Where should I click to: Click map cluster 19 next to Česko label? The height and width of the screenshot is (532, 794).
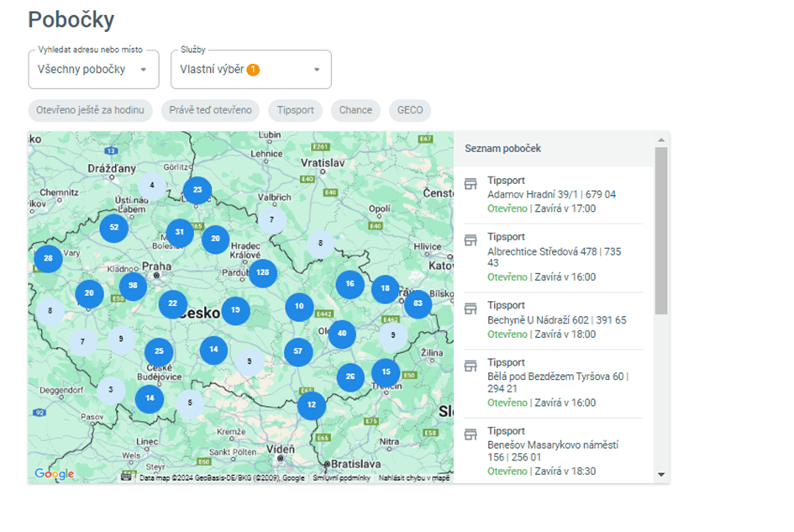(235, 309)
